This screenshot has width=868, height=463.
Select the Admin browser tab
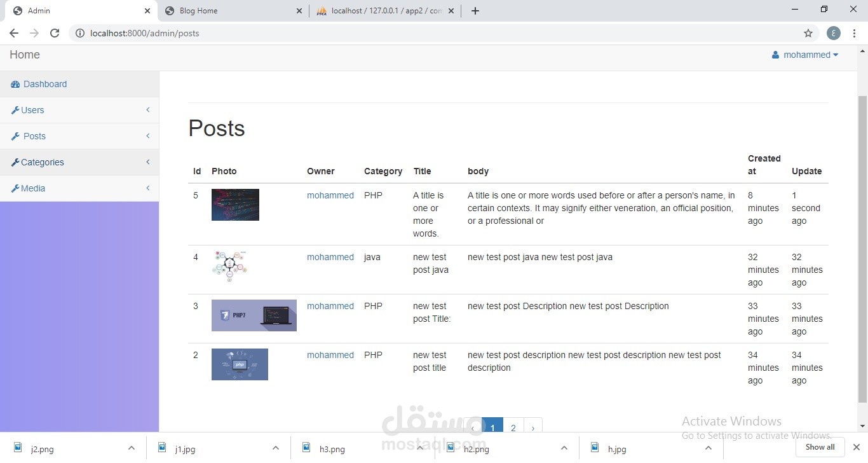[x=81, y=11]
